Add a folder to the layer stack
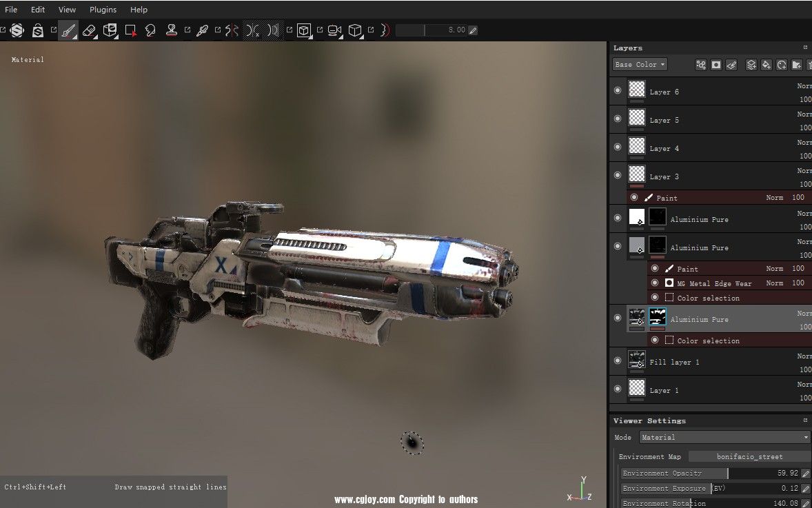The height and width of the screenshot is (508, 812). [x=796, y=65]
